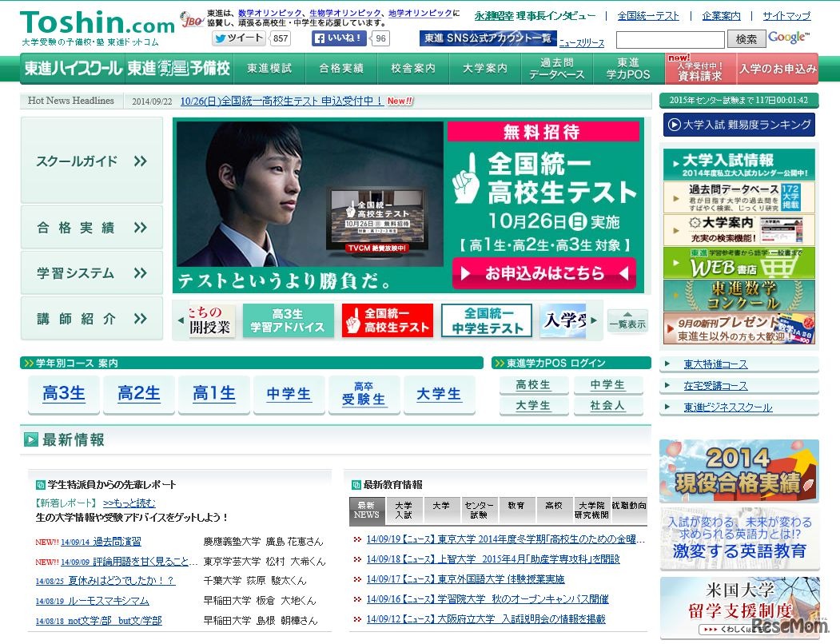Click red 資料請求 nav button
The height and width of the screenshot is (644, 840).
coord(700,69)
